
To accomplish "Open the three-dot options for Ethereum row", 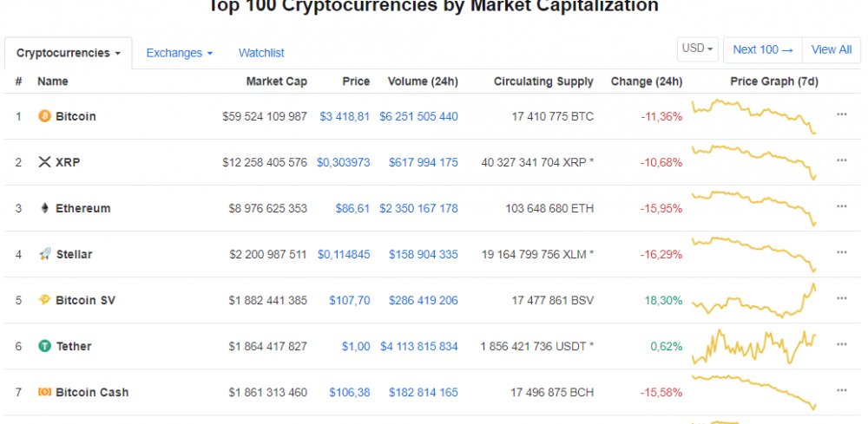I will 841,206.
